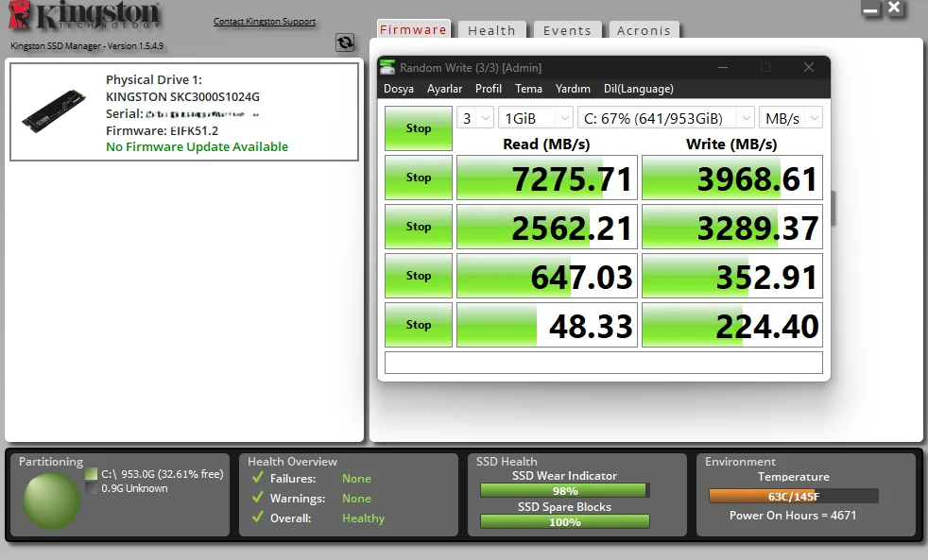The image size is (928, 560).
Task: Open the Dil(Language) menu
Action: pos(639,89)
